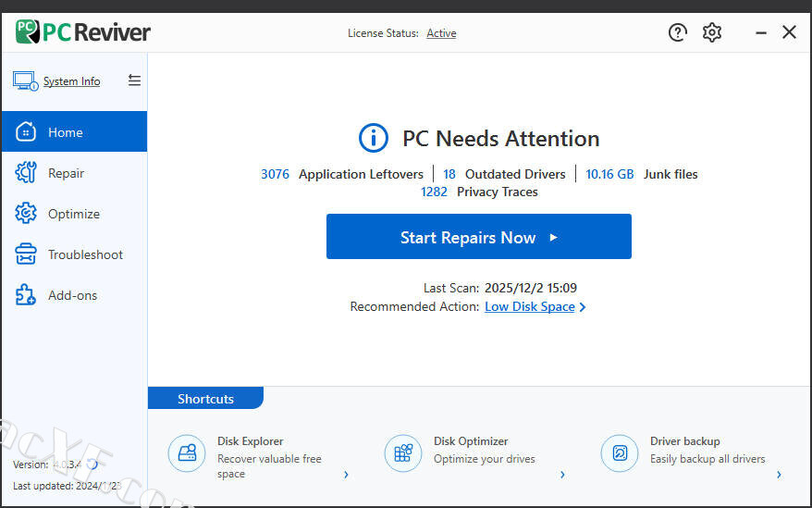Click the PC Needs Attention info icon
The image size is (812, 508).
(x=374, y=139)
